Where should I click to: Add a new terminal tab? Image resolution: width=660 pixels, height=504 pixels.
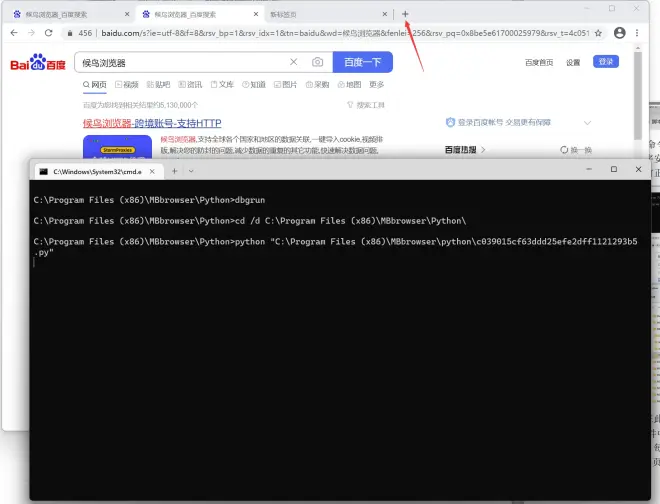174,171
